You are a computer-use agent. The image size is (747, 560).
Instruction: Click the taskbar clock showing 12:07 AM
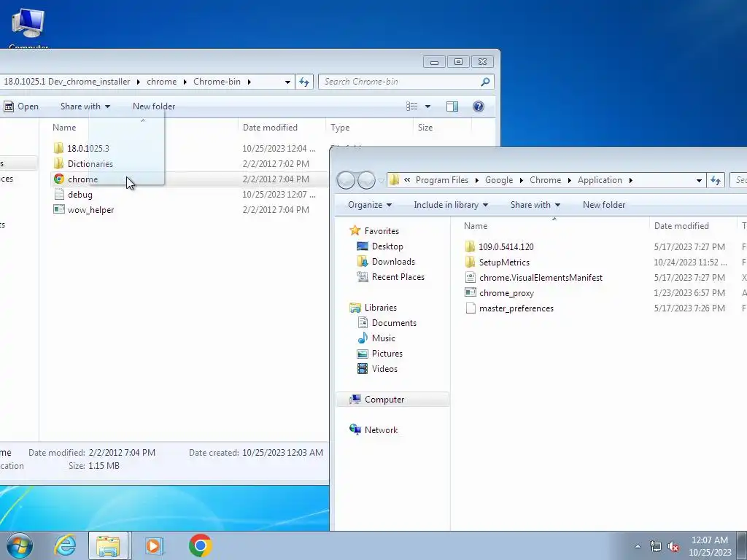(710, 546)
